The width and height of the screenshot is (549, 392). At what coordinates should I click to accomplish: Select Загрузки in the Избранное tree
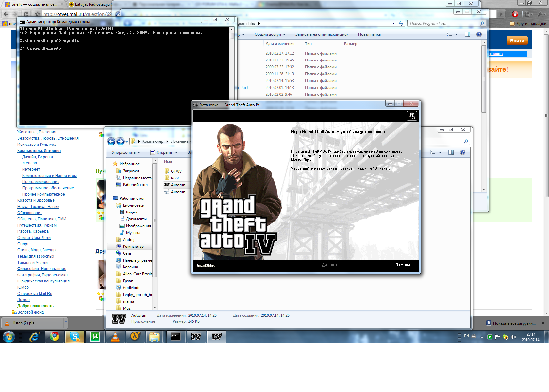[x=131, y=171]
